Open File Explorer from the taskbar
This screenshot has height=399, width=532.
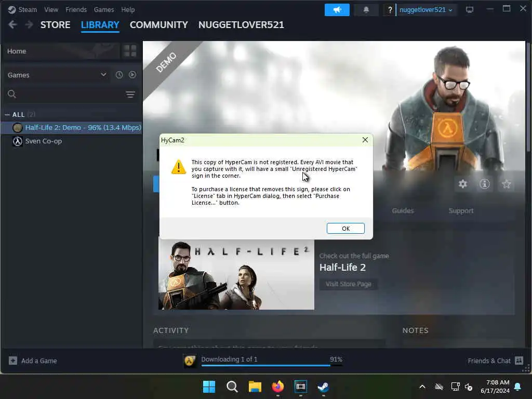pos(255,387)
